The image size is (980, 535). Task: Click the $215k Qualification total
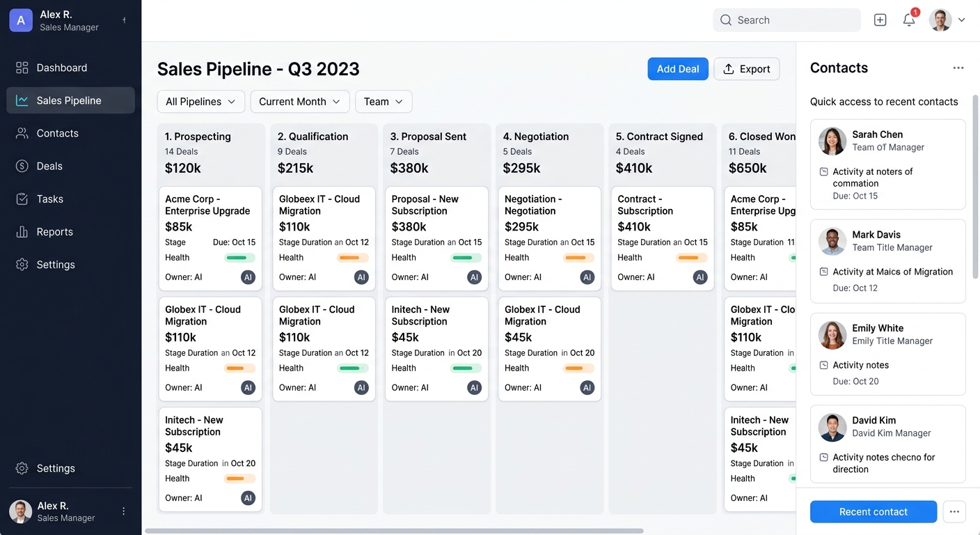coord(295,168)
